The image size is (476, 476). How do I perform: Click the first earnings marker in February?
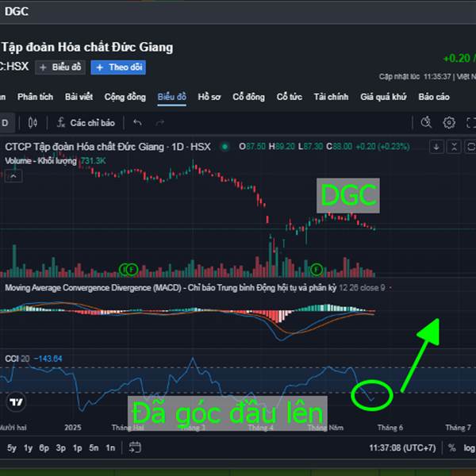[124, 269]
